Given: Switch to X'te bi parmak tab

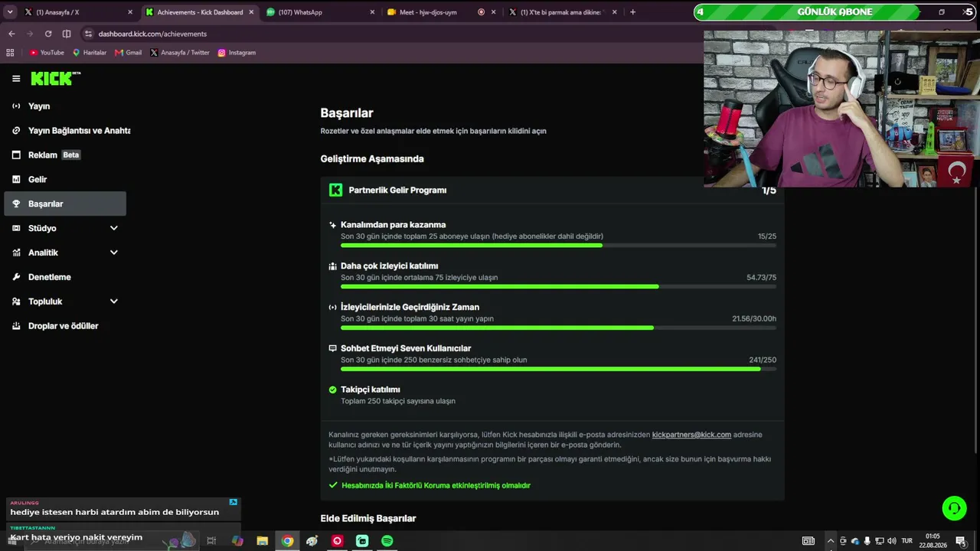Looking at the screenshot, I should [563, 12].
